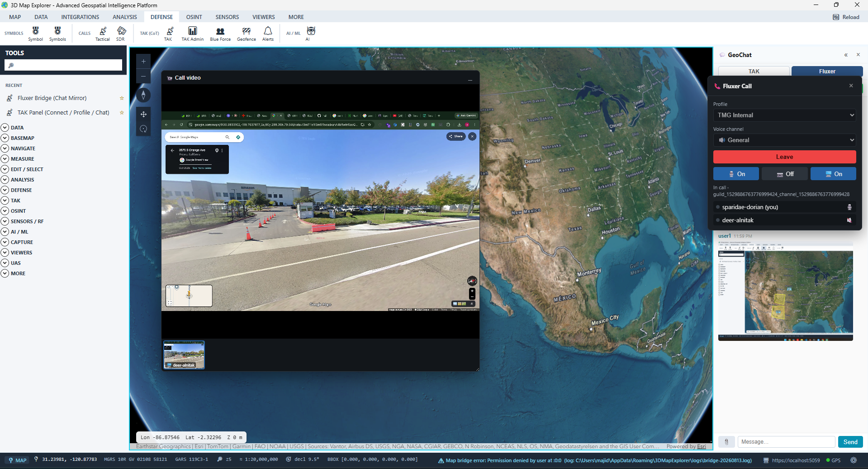868x469 pixels.
Task: Open settings gear in status bar
Action: (853, 460)
